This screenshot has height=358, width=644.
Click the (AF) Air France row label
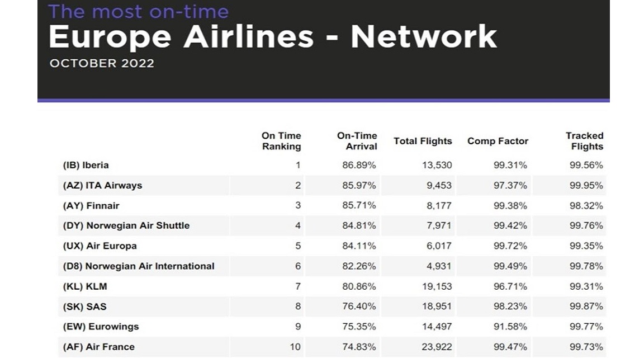pyautogui.click(x=98, y=347)
